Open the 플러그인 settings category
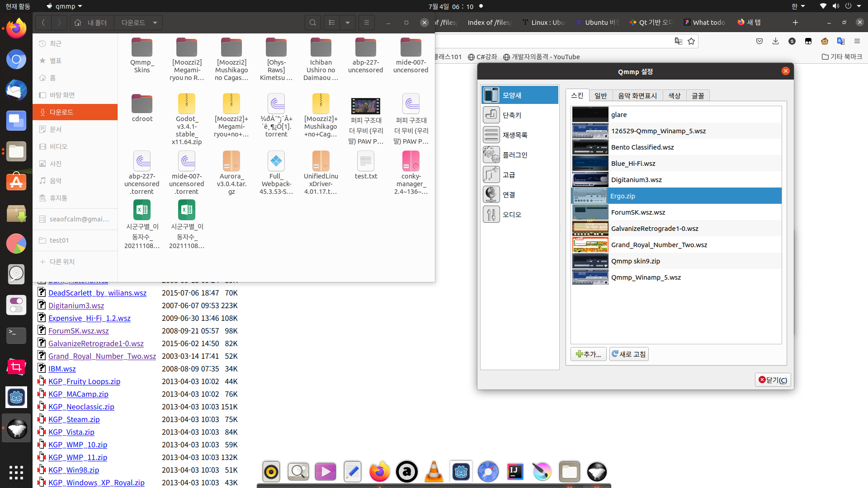 pyautogui.click(x=514, y=155)
